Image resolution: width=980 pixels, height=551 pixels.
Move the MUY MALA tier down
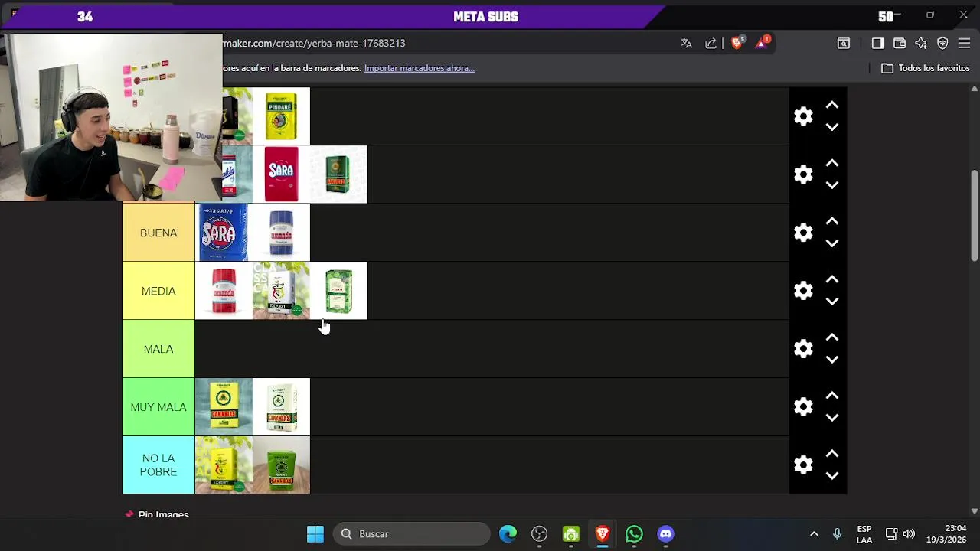point(832,418)
